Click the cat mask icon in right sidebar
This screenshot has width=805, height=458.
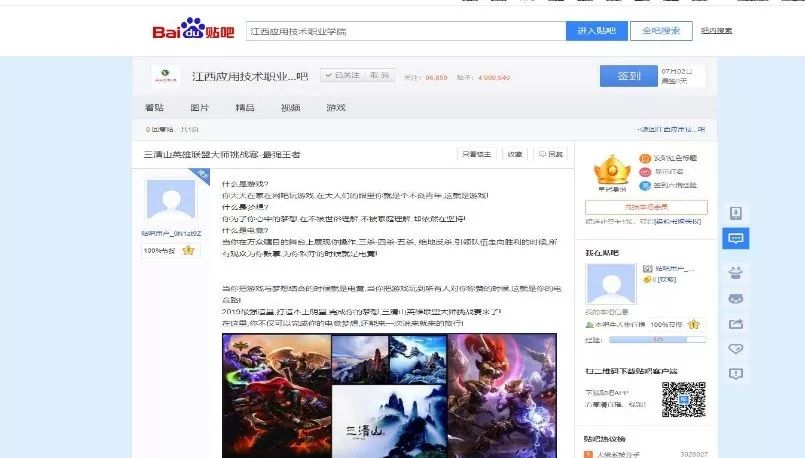[x=736, y=298]
